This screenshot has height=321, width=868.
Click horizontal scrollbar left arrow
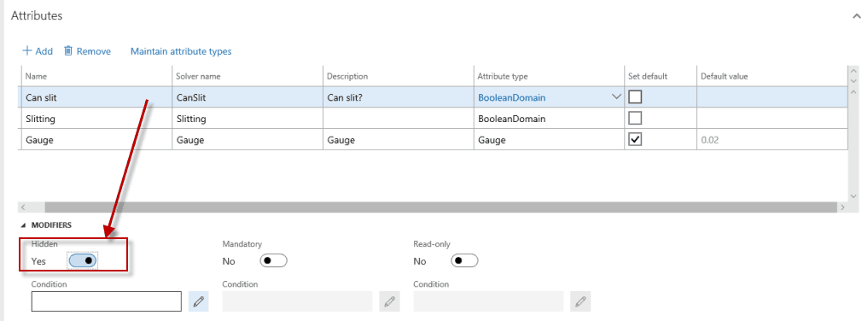click(23, 207)
